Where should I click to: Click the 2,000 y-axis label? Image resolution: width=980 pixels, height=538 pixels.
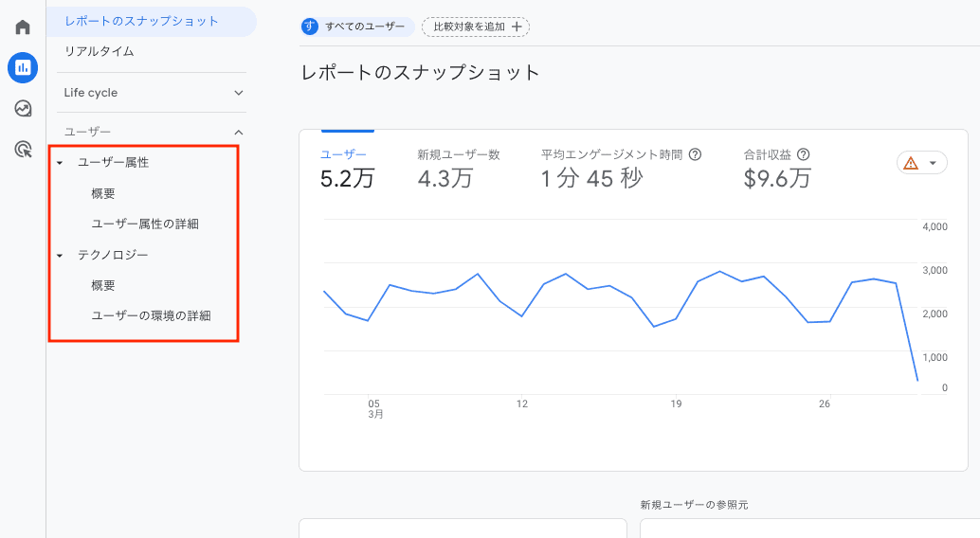click(x=935, y=314)
